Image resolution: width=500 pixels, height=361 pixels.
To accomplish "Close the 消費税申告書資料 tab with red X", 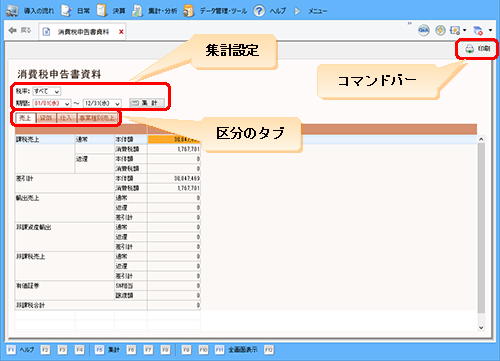I will [121, 32].
